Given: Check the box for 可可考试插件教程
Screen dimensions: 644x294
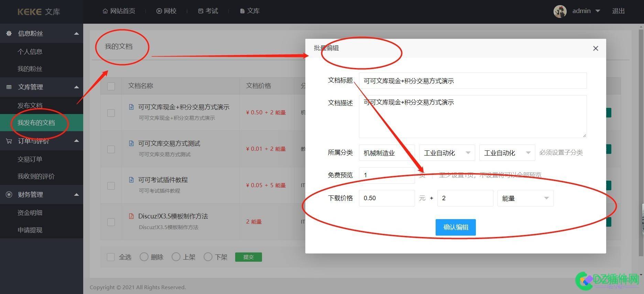Looking at the screenshot, I should point(111,186).
